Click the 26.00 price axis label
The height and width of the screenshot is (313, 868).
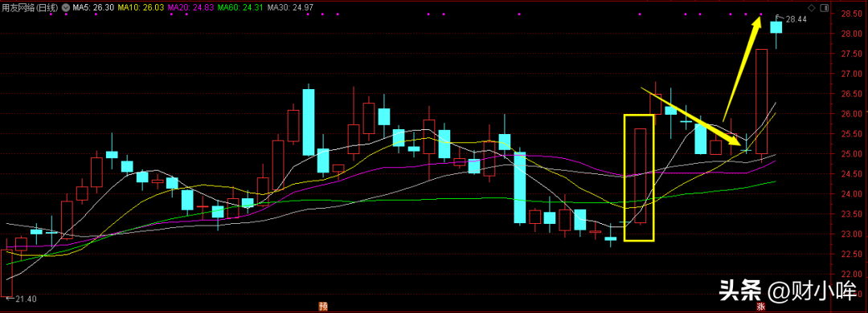click(852, 114)
